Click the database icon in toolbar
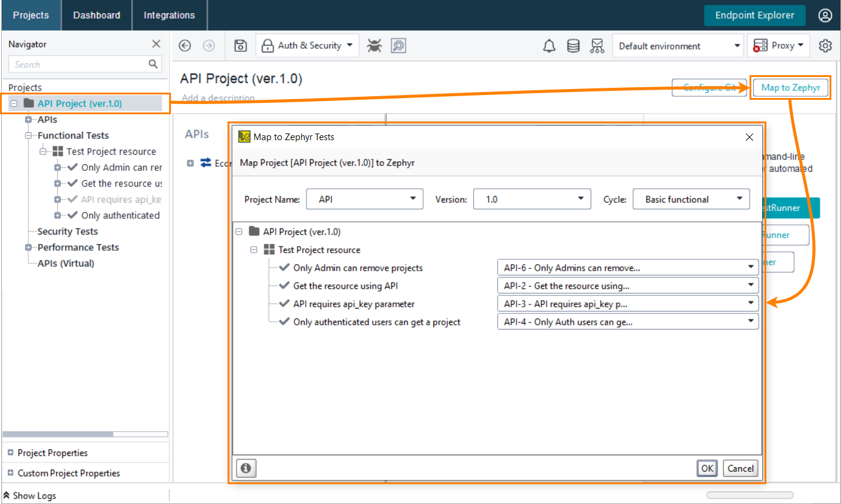The height and width of the screenshot is (504, 841). 573,46
